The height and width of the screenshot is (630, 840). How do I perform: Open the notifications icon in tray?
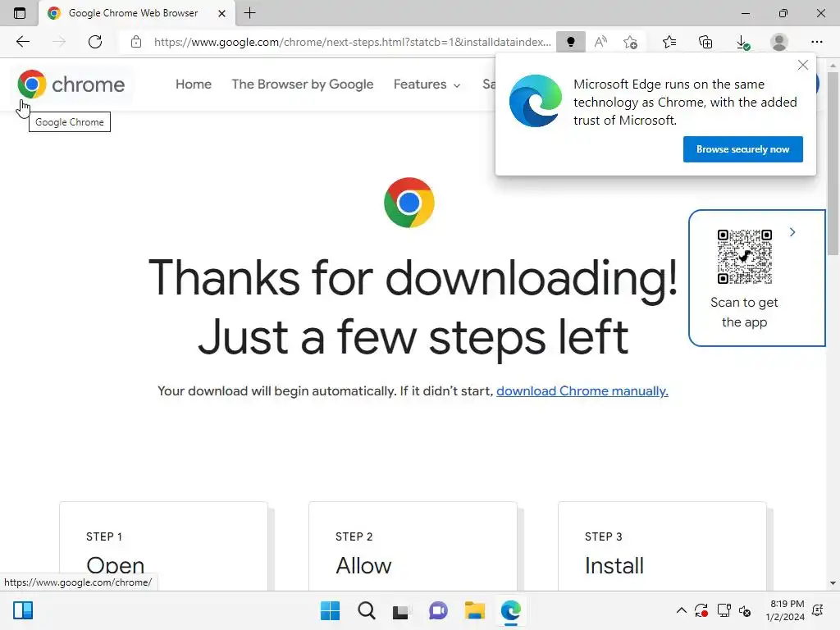(x=818, y=610)
